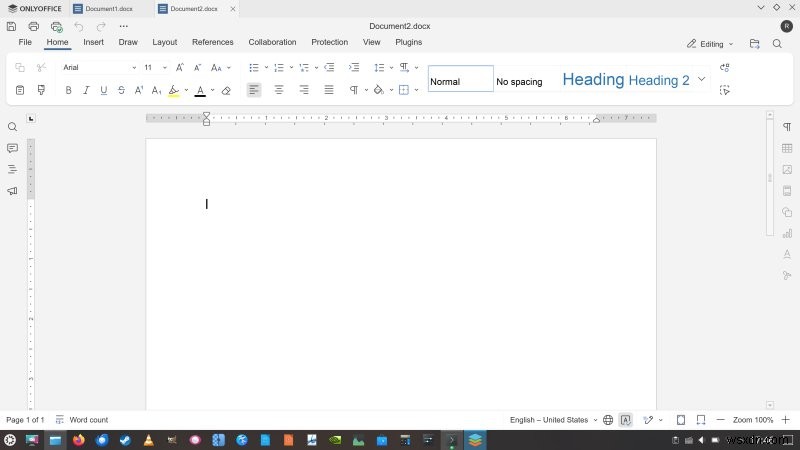
Task: Open Headings navigation panel in left sidebar
Action: pyautogui.click(x=12, y=169)
